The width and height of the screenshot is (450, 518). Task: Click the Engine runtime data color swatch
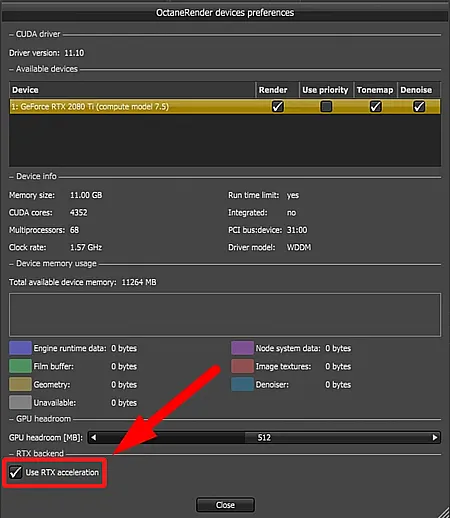(x=20, y=348)
